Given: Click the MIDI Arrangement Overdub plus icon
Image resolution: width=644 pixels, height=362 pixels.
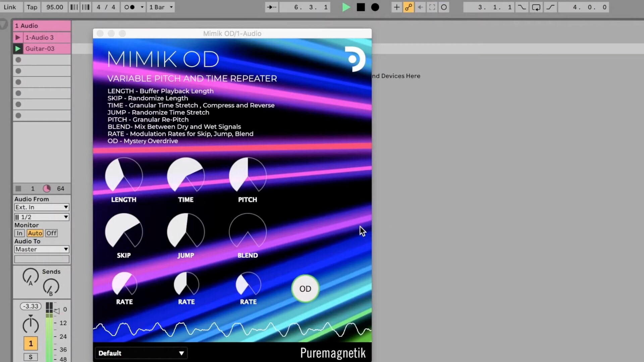Looking at the screenshot, I should point(396,7).
